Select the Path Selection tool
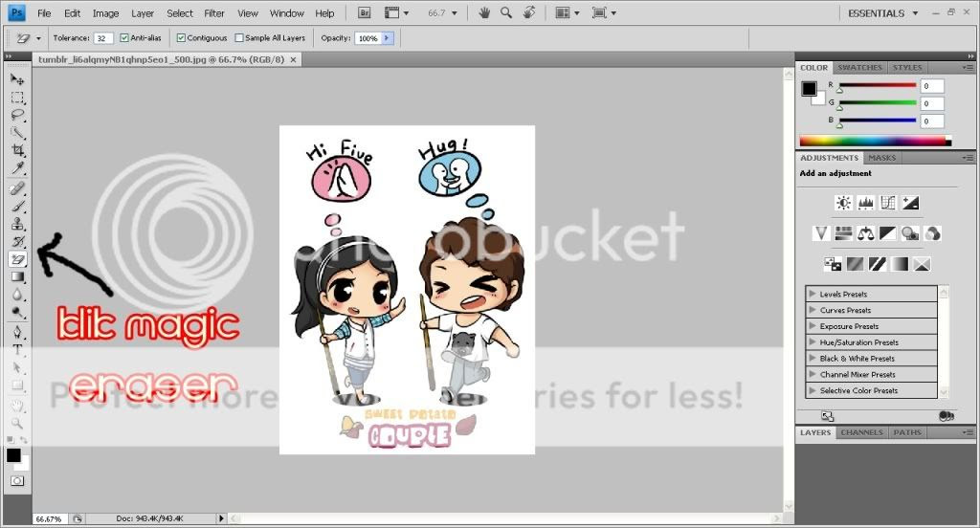The width and height of the screenshot is (980, 528). pyautogui.click(x=17, y=367)
